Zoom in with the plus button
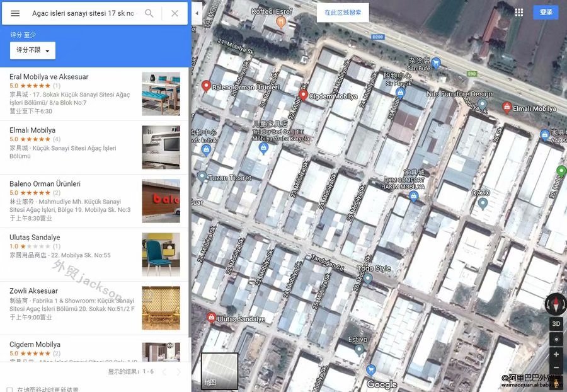The width and height of the screenshot is (567, 392). pyautogui.click(x=556, y=354)
